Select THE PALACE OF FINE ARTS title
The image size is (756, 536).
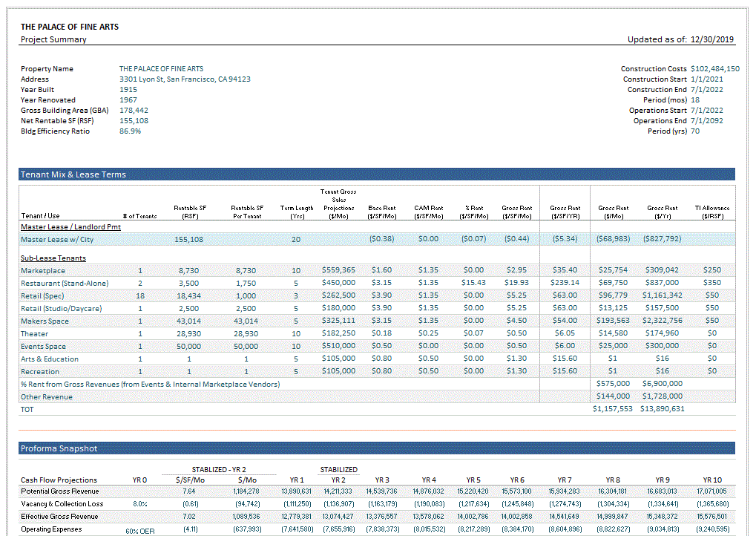coord(70,27)
